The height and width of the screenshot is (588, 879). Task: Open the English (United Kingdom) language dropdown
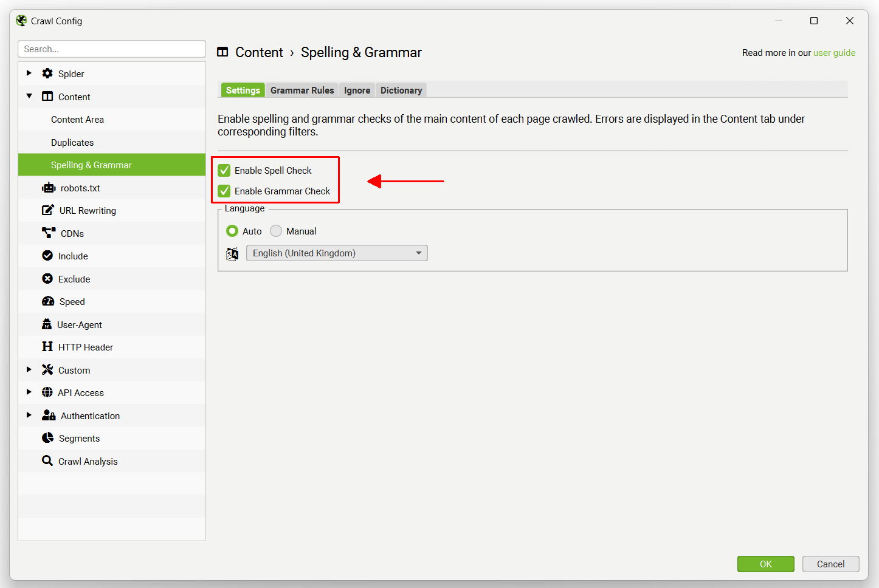pyautogui.click(x=418, y=253)
